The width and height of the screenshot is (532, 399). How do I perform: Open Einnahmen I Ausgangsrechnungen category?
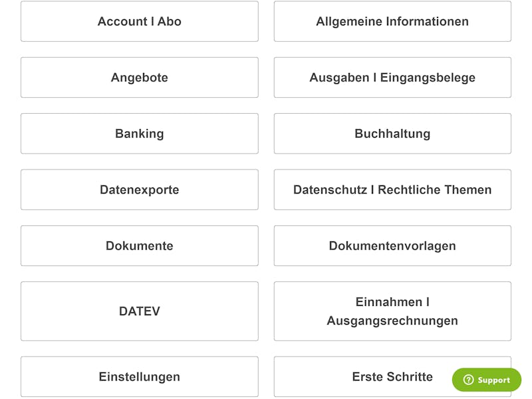pos(392,311)
